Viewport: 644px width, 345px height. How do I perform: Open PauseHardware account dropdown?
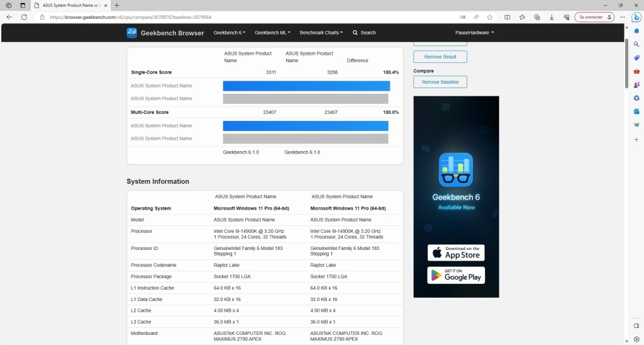(474, 33)
